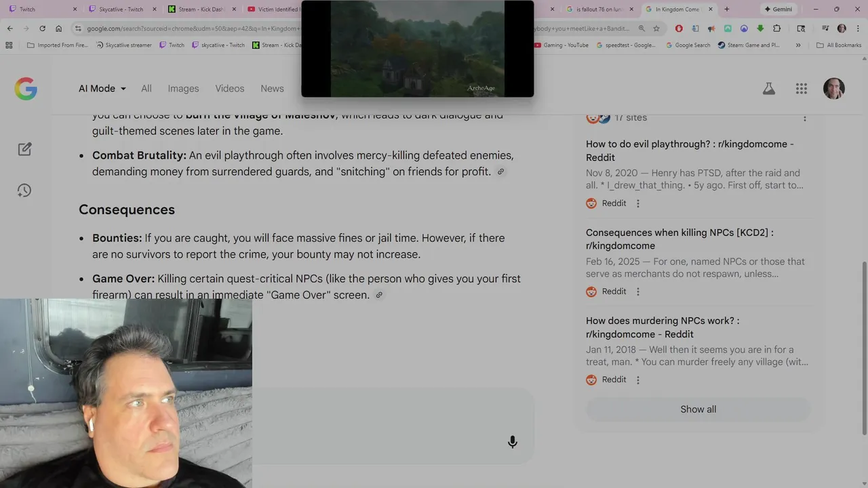868x488 pixels.
Task: Open the speedtest Google bookmark
Action: 627,45
